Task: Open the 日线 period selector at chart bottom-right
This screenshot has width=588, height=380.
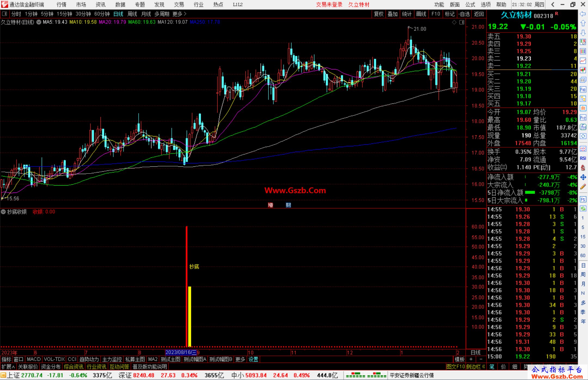Action: [476, 352]
